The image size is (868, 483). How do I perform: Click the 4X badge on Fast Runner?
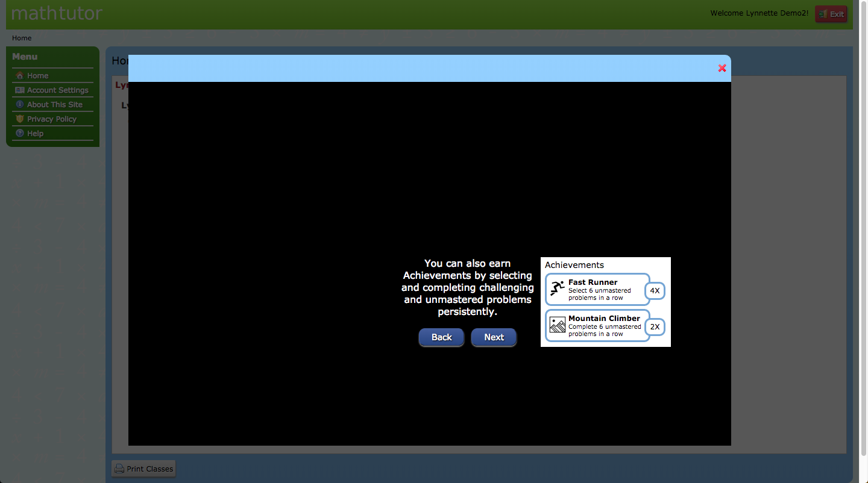point(655,291)
